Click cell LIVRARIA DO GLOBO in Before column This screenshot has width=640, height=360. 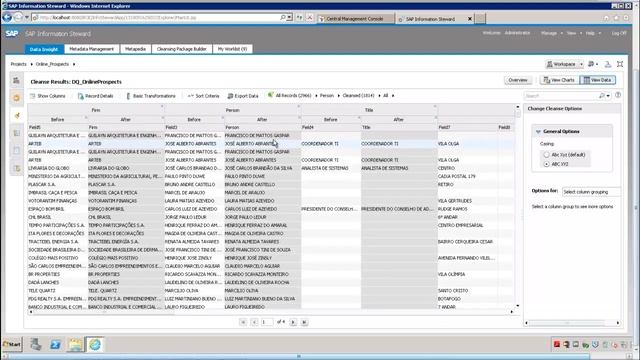pyautogui.click(x=58, y=168)
